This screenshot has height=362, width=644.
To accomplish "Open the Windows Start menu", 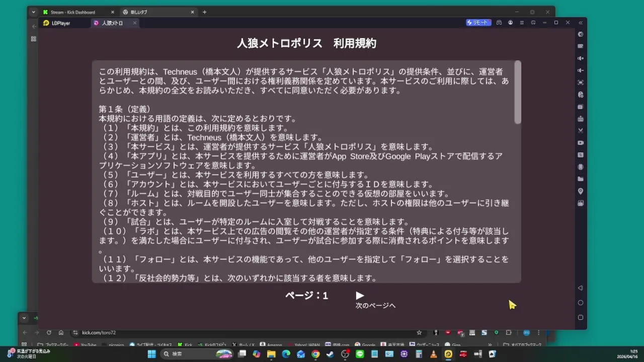I will (x=151, y=354).
